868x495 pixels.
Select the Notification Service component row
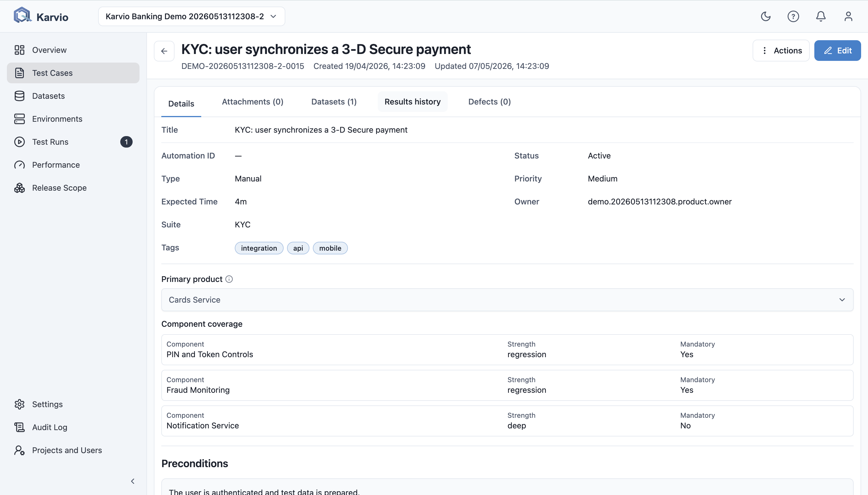coord(507,421)
